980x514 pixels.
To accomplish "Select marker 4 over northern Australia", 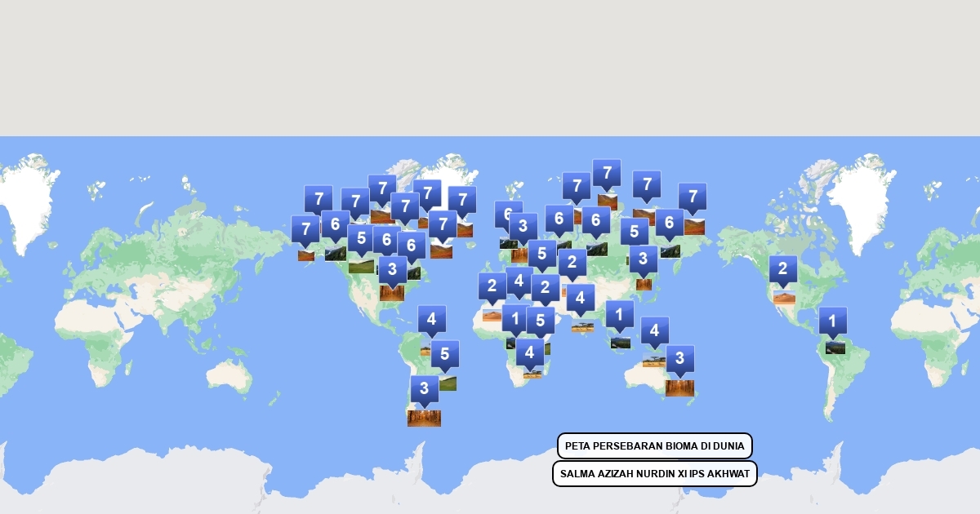I will [x=654, y=331].
